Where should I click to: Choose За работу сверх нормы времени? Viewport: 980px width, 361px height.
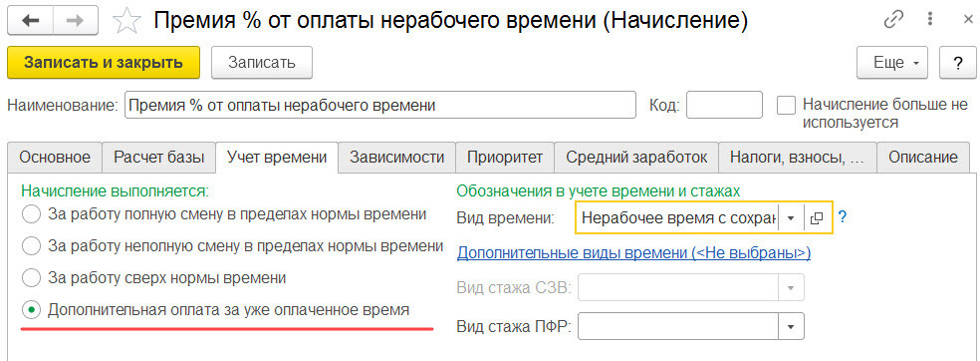tap(31, 278)
